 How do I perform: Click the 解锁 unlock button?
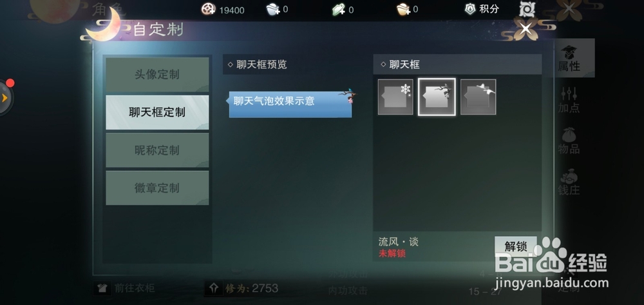515,246
